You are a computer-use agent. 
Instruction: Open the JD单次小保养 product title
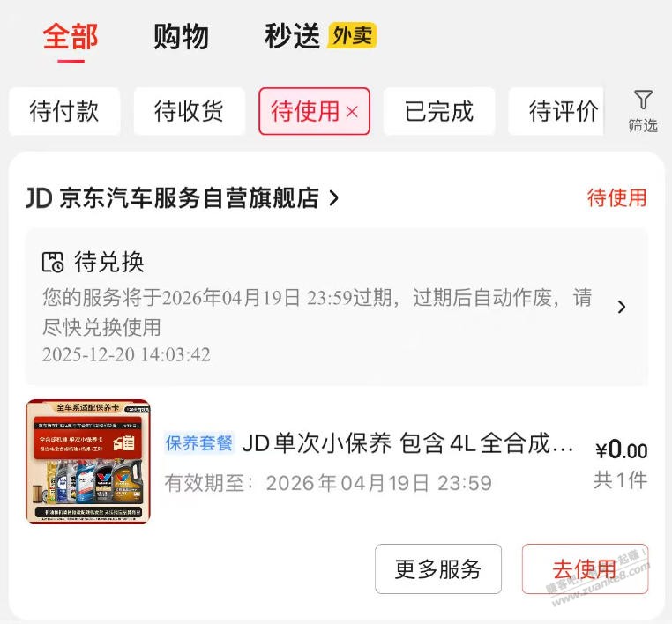pyautogui.click(x=407, y=442)
